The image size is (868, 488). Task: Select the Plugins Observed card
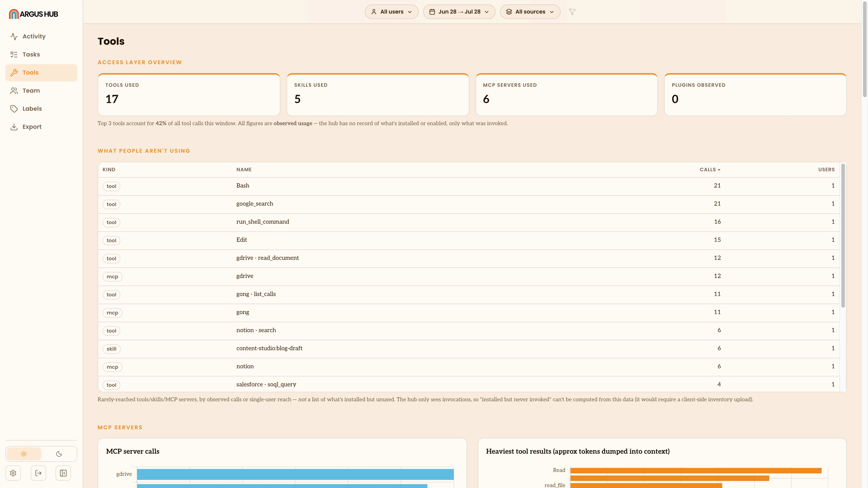[x=755, y=95]
